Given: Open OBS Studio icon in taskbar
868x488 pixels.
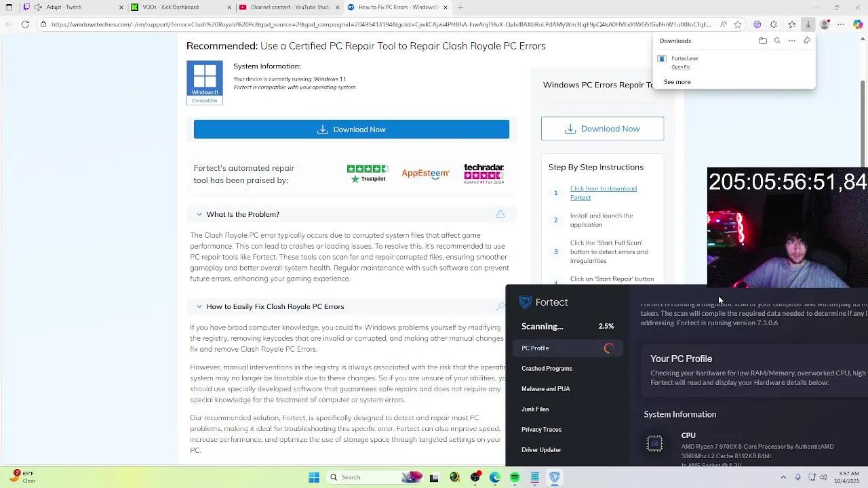Looking at the screenshot, I should tap(475, 477).
